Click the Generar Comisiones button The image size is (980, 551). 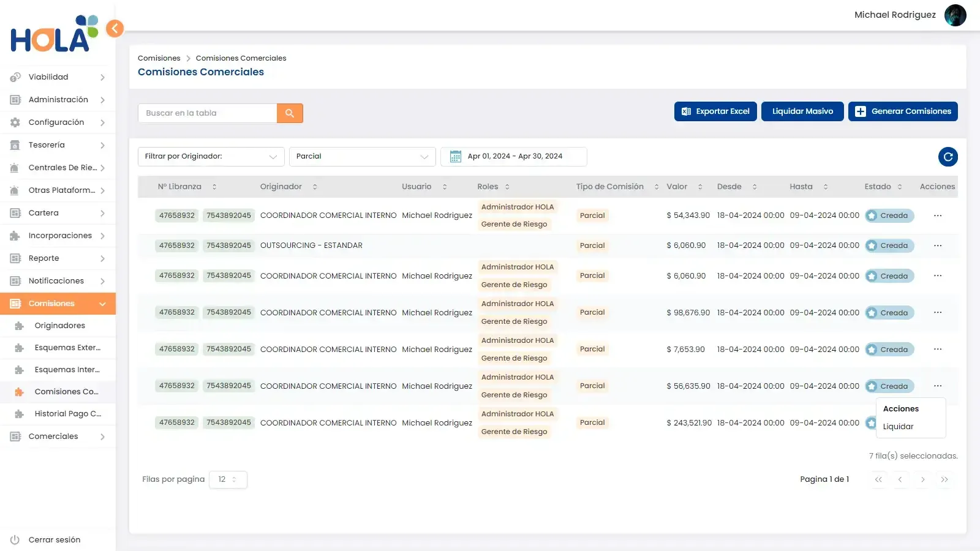point(903,111)
